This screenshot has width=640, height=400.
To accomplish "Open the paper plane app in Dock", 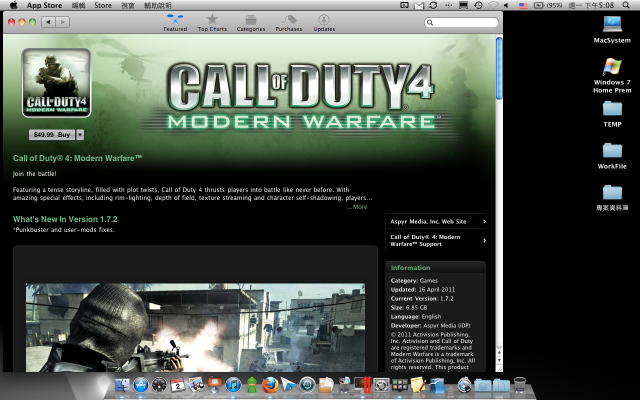I will pyautogui.click(x=289, y=385).
